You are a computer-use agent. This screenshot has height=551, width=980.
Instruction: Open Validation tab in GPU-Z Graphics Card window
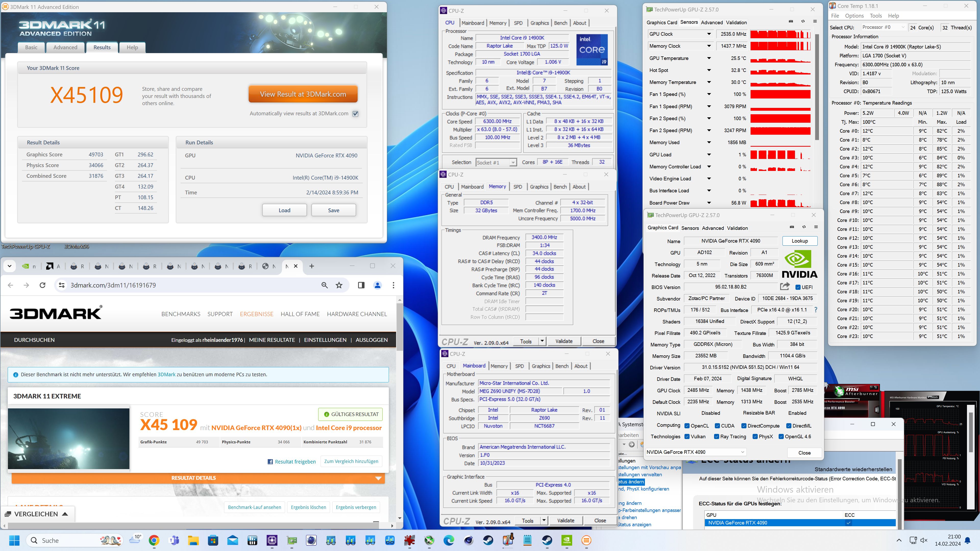[x=737, y=228]
